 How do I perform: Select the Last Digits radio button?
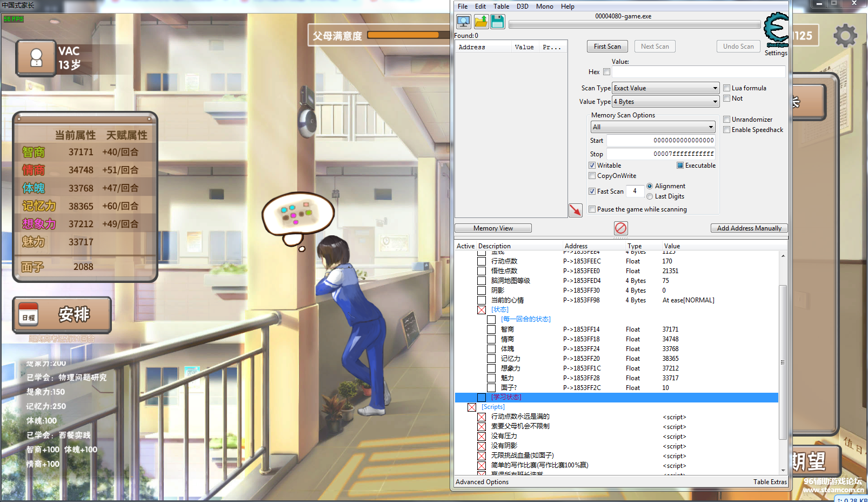[650, 196]
